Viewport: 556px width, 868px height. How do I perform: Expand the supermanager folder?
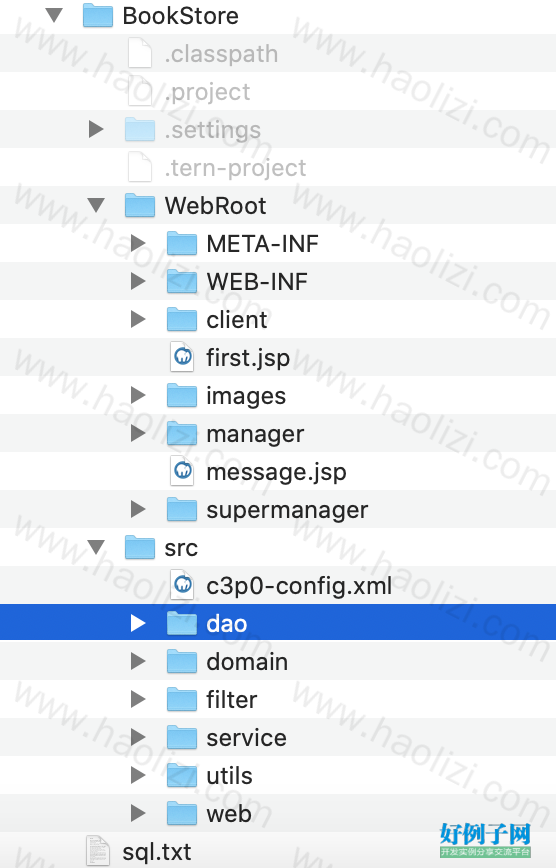click(x=138, y=509)
